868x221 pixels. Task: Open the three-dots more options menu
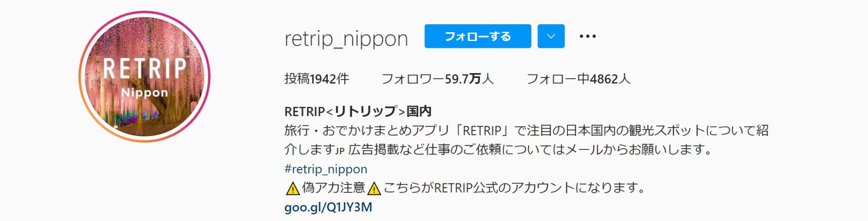tap(587, 36)
